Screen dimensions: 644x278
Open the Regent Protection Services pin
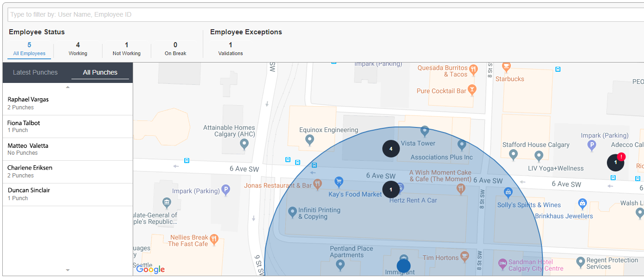click(x=580, y=263)
